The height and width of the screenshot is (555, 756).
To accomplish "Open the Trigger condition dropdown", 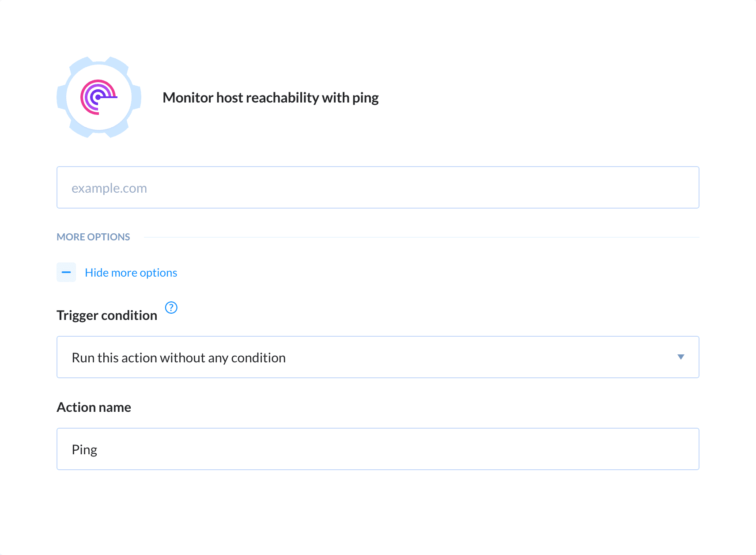I will pyautogui.click(x=378, y=357).
